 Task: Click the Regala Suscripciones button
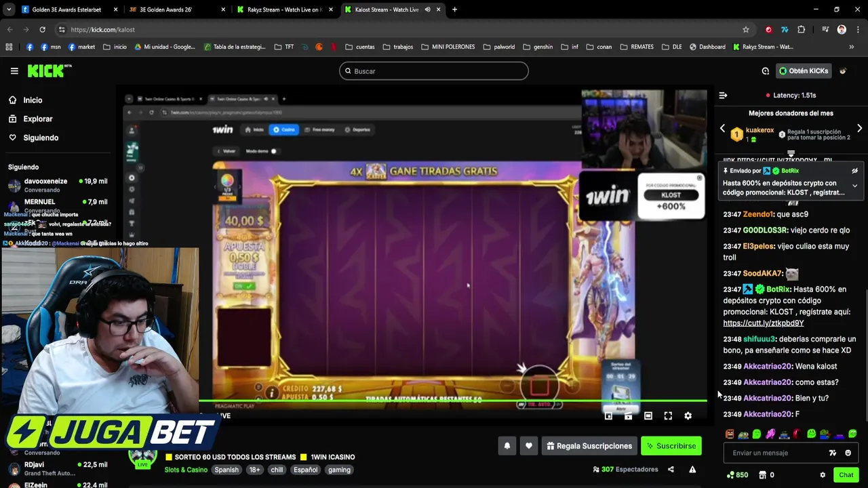click(589, 446)
